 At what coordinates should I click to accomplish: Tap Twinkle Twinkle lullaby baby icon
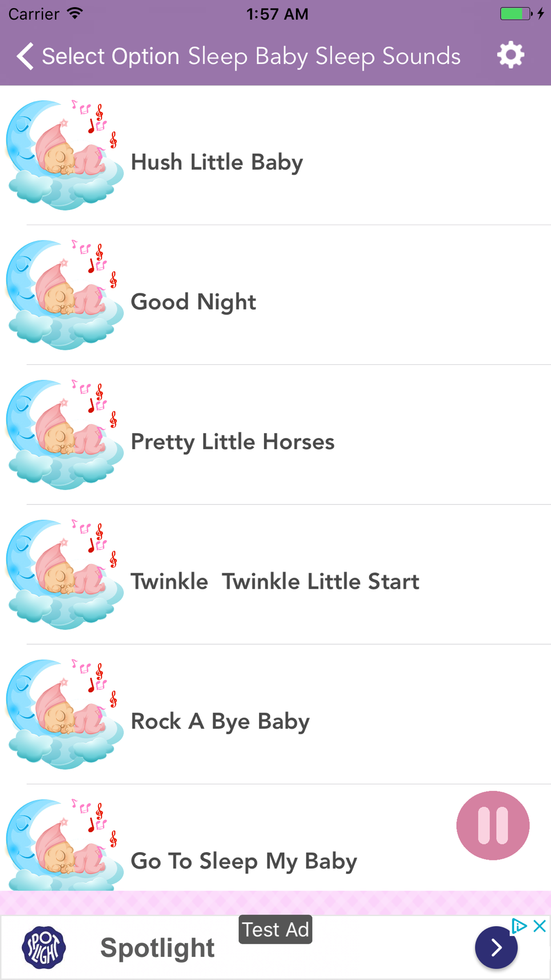click(64, 574)
